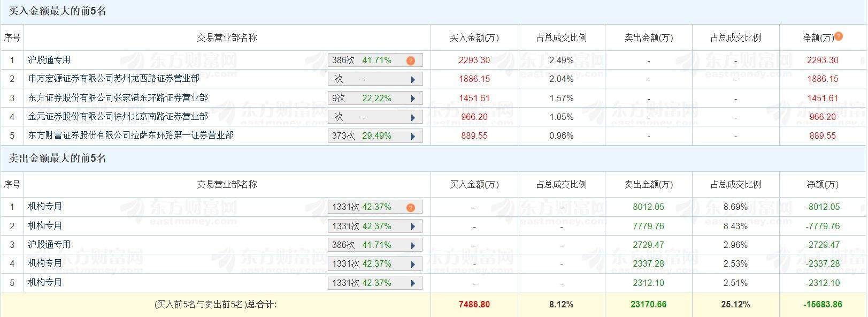Click orange info icon in first 机构专用 sell row

tap(410, 207)
